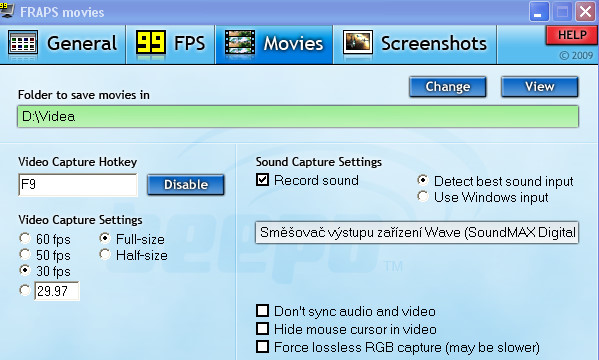
Task: Open the SoundMAX sound device dropdown
Action: (417, 232)
